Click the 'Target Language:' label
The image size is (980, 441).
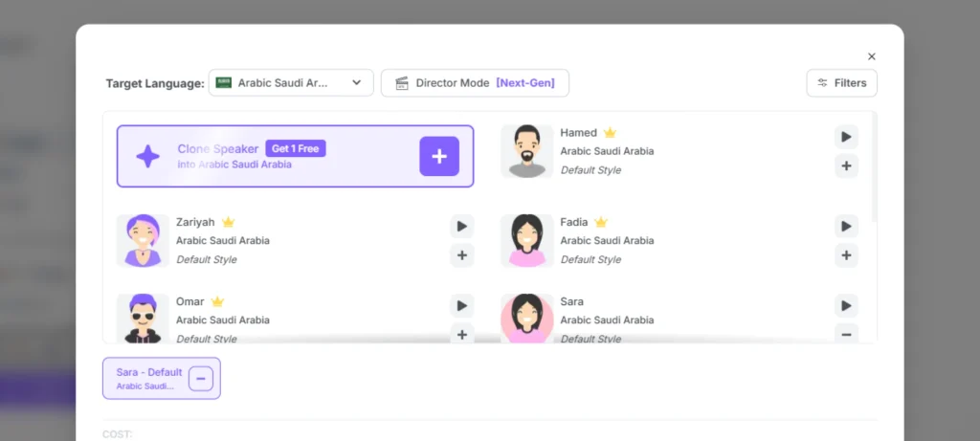[155, 83]
